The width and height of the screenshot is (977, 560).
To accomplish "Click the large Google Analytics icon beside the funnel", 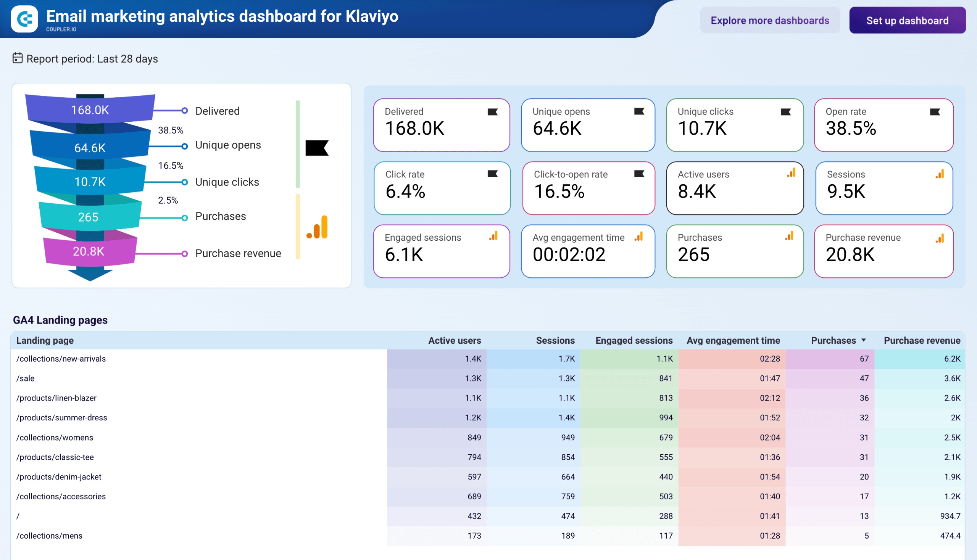I will (x=317, y=227).
